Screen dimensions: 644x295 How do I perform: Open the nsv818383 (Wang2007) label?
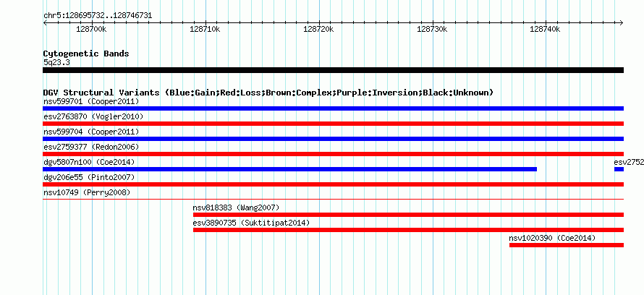coord(236,208)
